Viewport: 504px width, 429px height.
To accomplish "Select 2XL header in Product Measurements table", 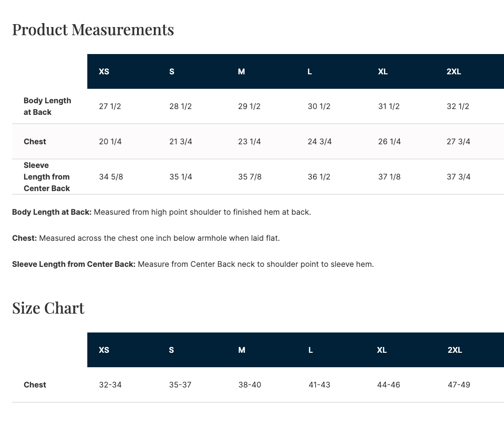I will (x=454, y=71).
